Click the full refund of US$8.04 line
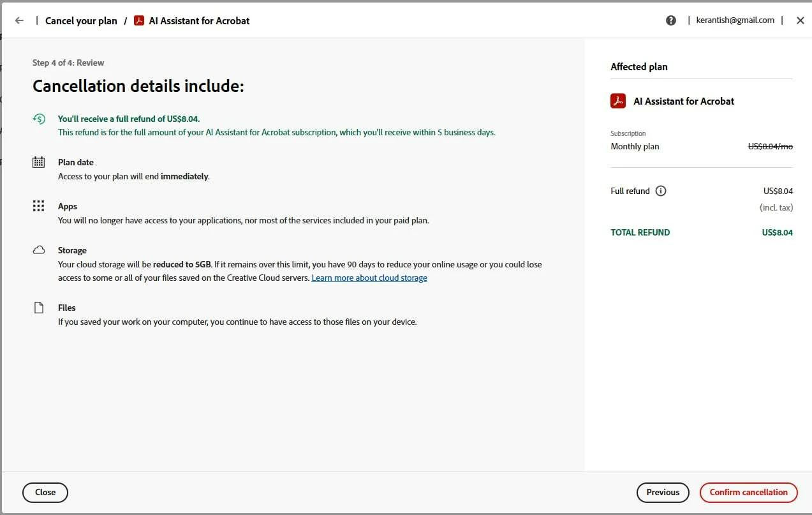The width and height of the screenshot is (812, 515). [x=129, y=119]
